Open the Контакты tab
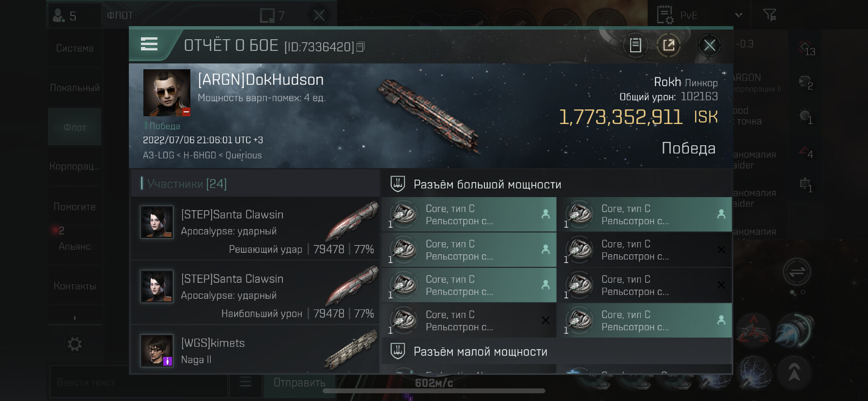This screenshot has width=868, height=401. (x=75, y=286)
